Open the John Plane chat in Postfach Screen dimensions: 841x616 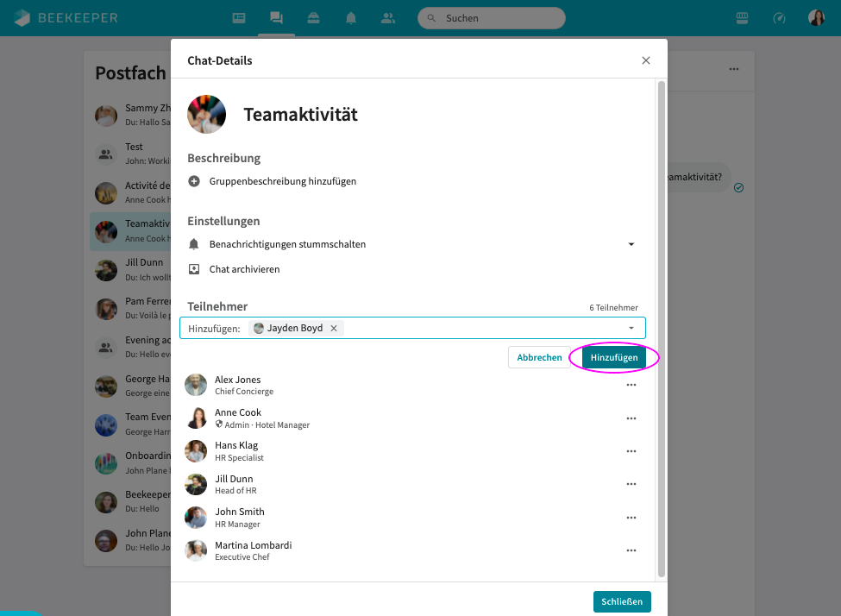coord(132,540)
